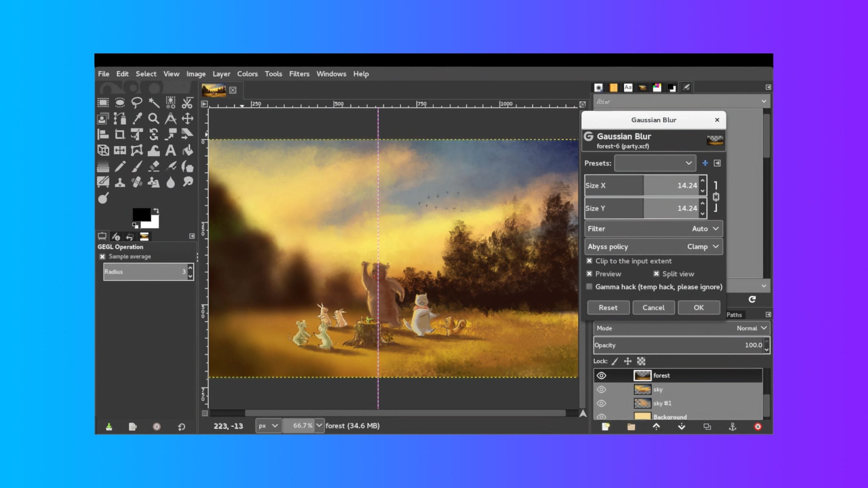Select the Eraser tool
Image resolution: width=868 pixels, height=488 pixels.
(x=154, y=166)
